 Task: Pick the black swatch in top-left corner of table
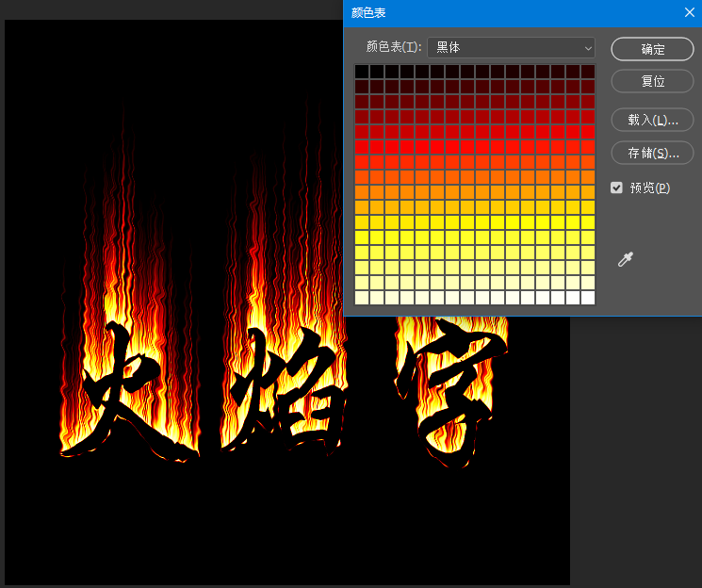pyautogui.click(x=362, y=72)
